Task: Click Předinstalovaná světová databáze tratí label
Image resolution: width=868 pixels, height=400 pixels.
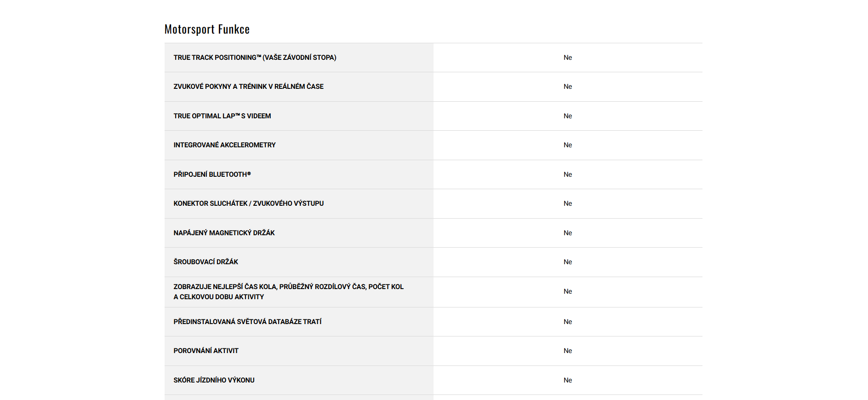Action: coord(247,322)
